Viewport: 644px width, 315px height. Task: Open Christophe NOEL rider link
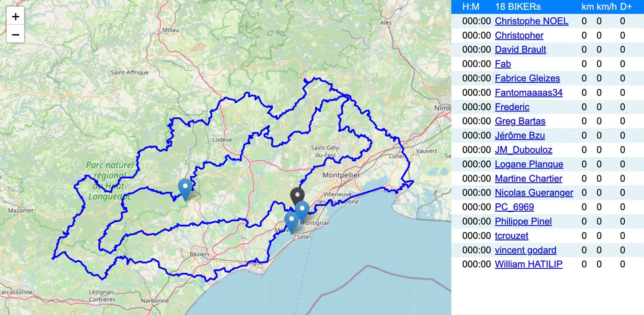531,21
